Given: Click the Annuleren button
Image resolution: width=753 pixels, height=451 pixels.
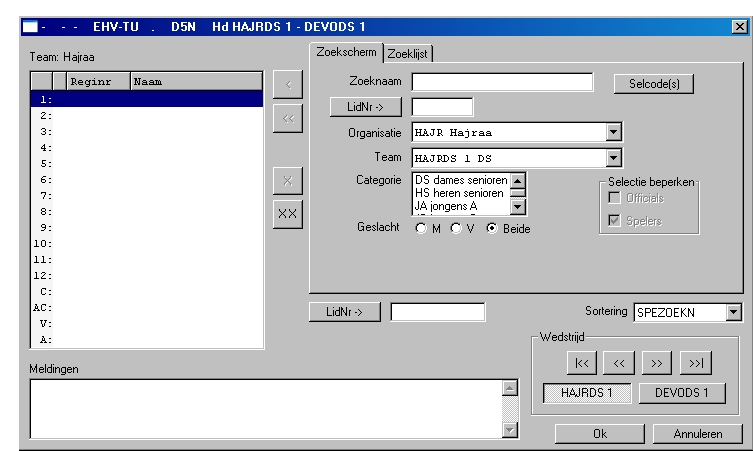Looking at the screenshot, I should click(698, 434).
